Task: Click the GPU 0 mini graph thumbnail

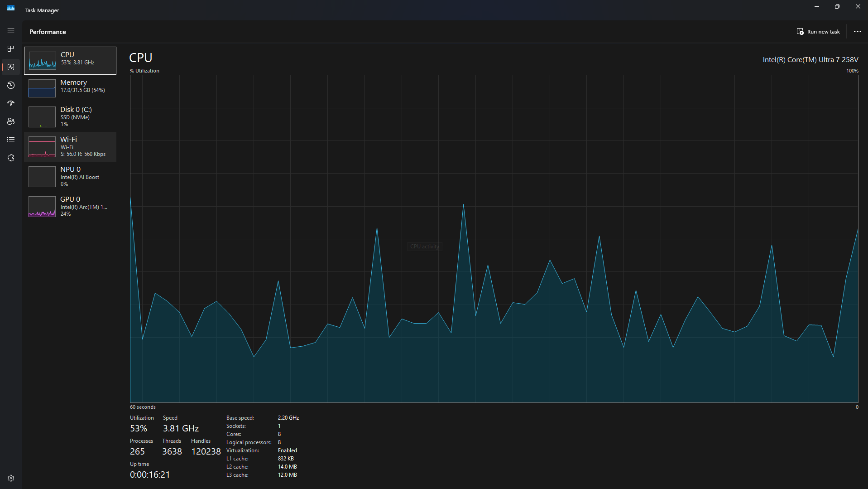Action: click(x=42, y=207)
